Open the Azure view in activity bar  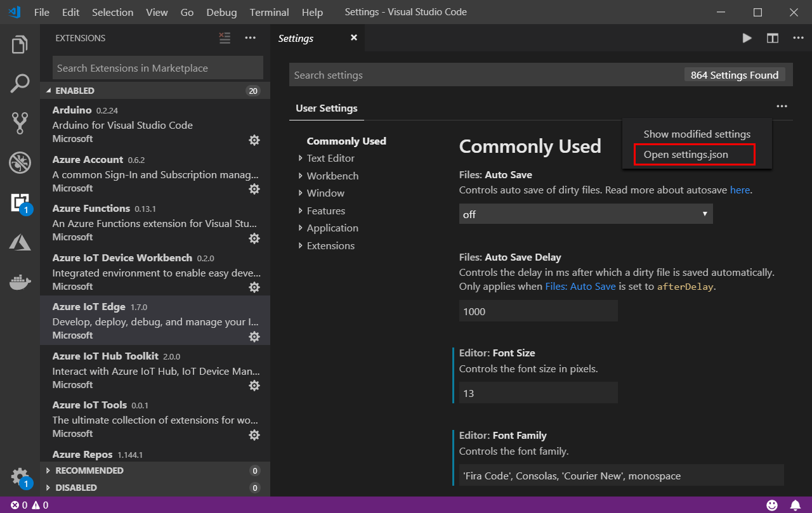click(20, 242)
